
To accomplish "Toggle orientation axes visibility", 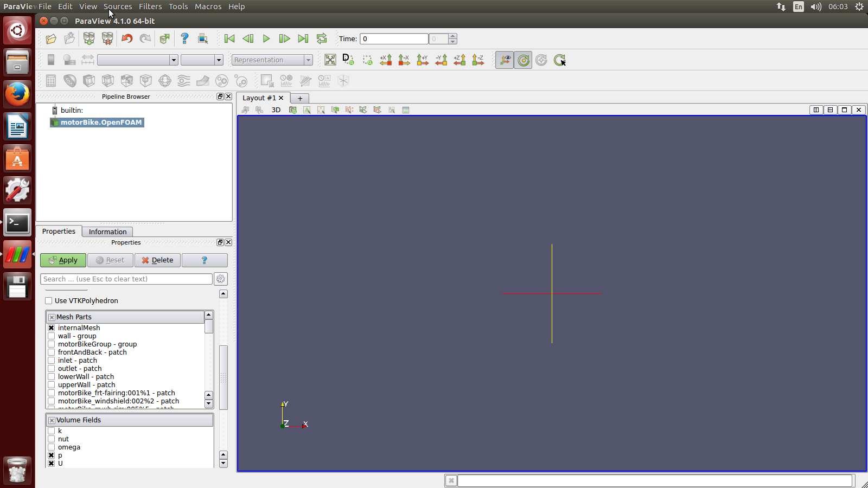I will pyautogui.click(x=505, y=60).
